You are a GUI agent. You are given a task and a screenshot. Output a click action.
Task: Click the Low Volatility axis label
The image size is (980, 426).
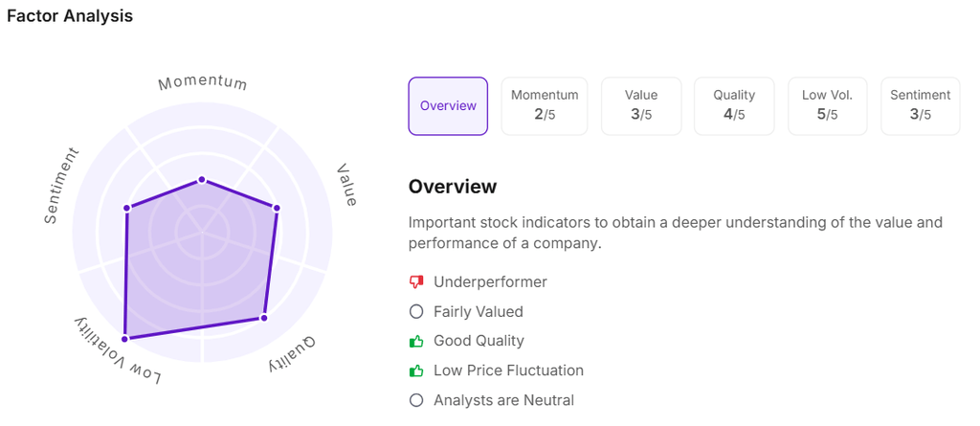119,354
